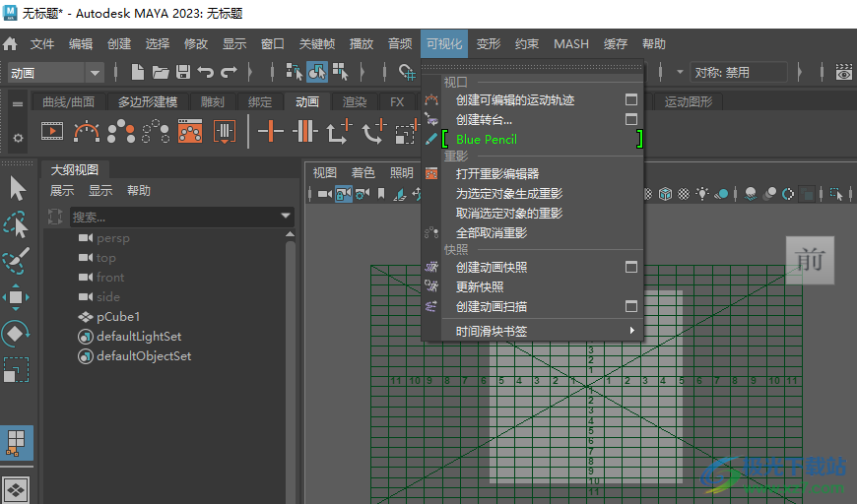Open option box for 创建转台
This screenshot has height=504, width=857.
click(631, 119)
